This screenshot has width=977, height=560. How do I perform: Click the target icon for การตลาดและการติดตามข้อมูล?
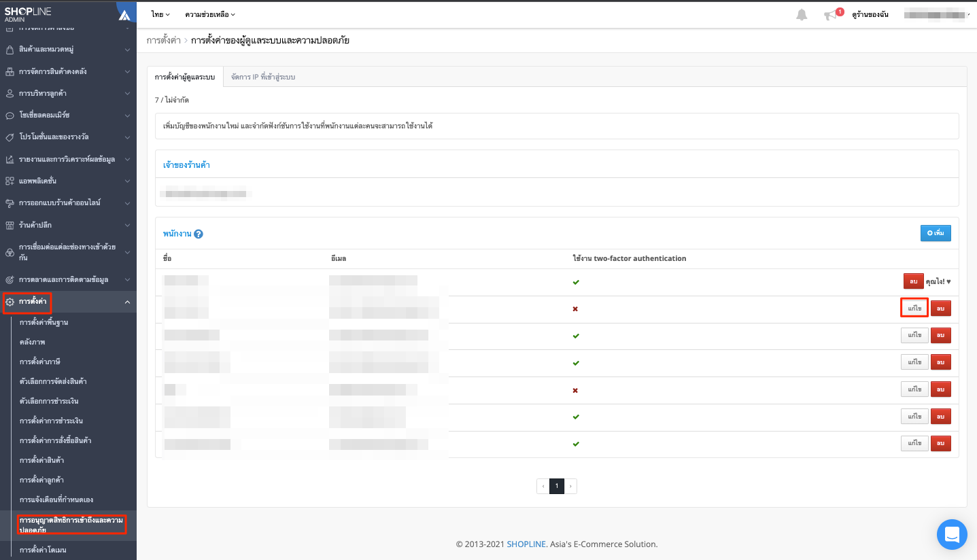pos(10,279)
